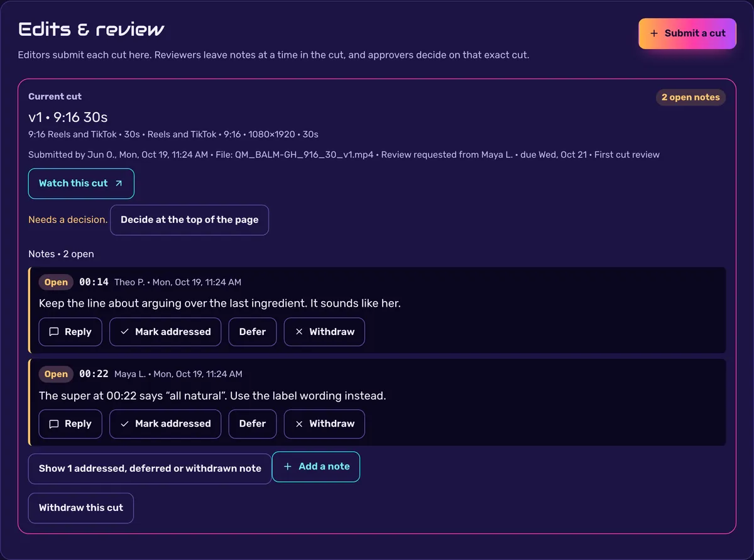The width and height of the screenshot is (754, 560).
Task: Click Withdraw this cut
Action: point(81,508)
